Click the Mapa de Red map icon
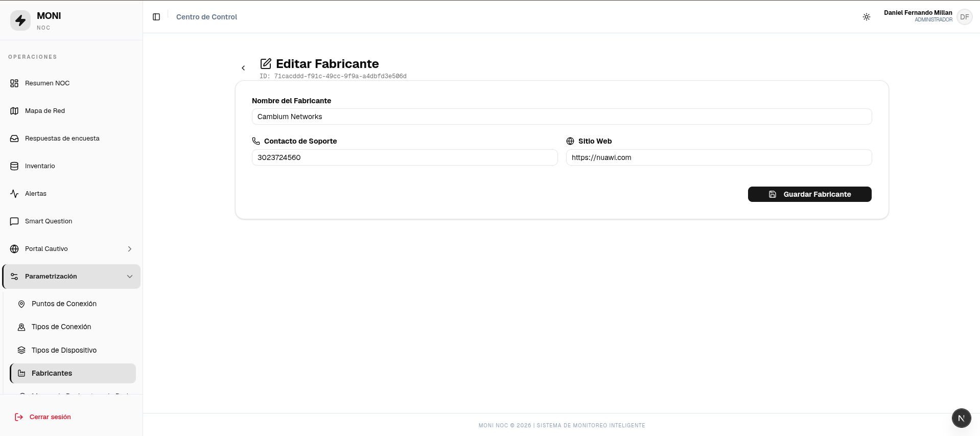Image resolution: width=980 pixels, height=436 pixels. (14, 111)
